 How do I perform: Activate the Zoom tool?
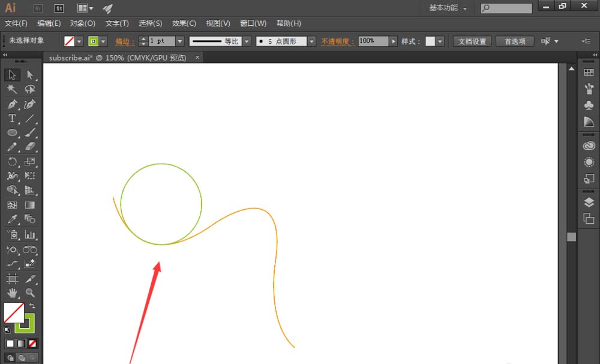[x=28, y=293]
